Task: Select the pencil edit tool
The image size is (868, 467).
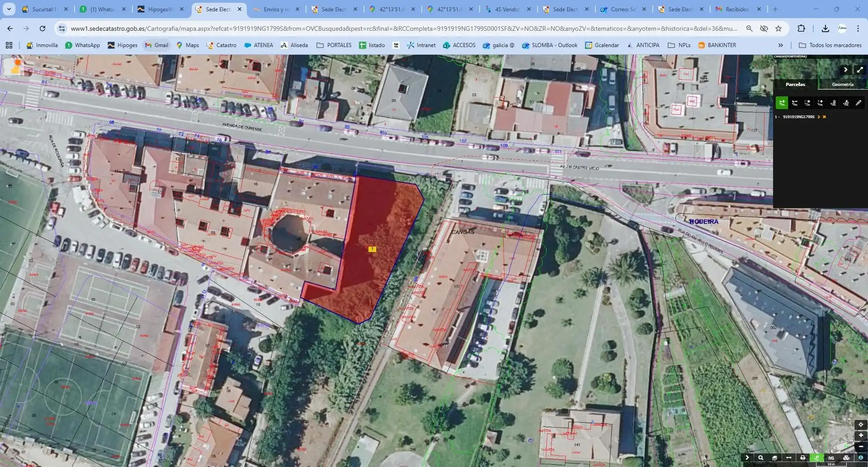Action: 859,103
